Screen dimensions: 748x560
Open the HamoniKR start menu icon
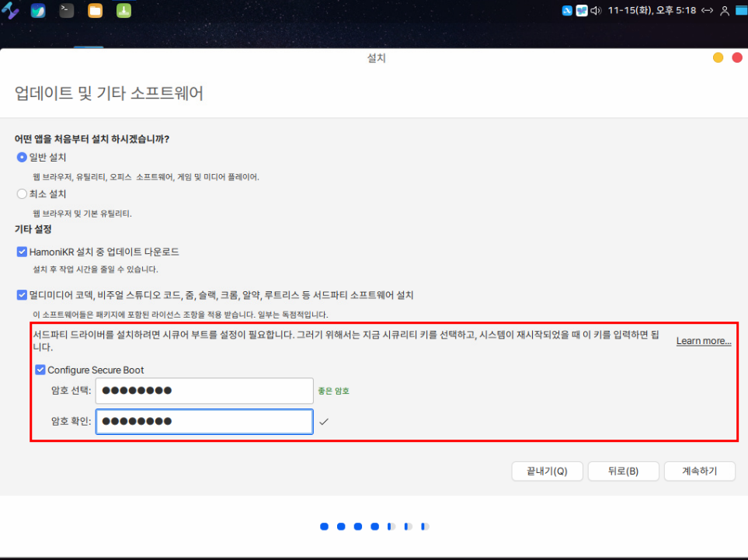tap(11, 11)
